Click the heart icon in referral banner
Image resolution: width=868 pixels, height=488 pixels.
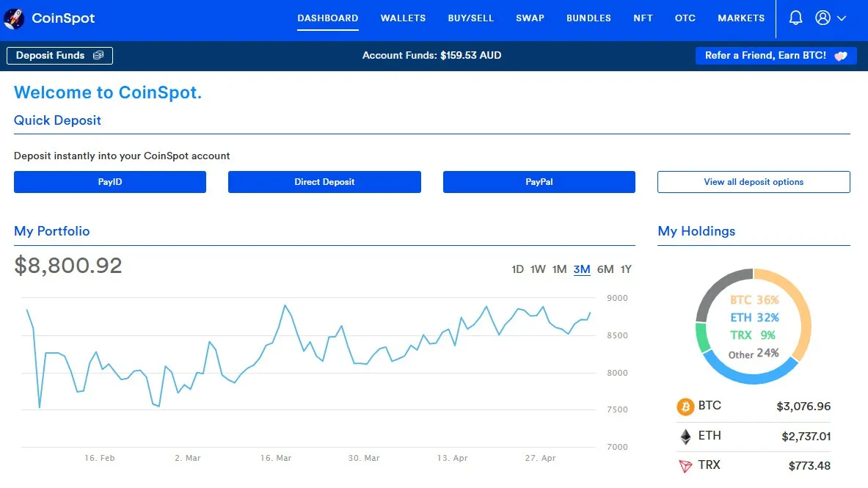pos(841,56)
